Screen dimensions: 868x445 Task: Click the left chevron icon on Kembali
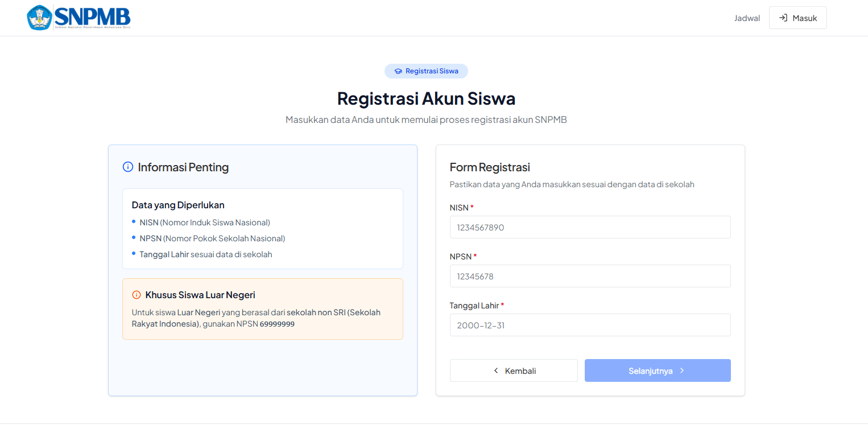[496, 370]
